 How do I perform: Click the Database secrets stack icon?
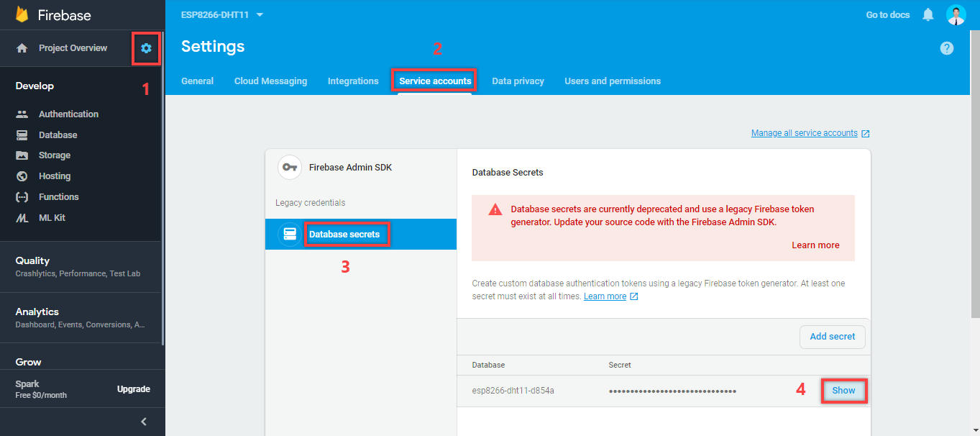coord(289,235)
